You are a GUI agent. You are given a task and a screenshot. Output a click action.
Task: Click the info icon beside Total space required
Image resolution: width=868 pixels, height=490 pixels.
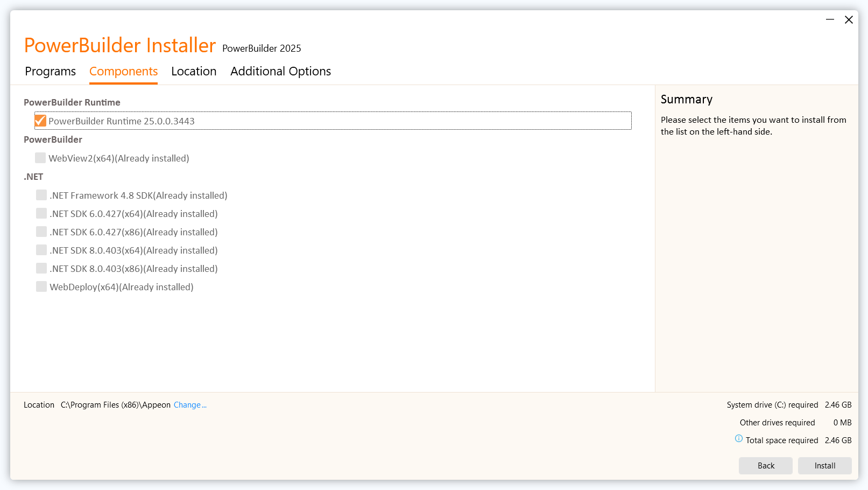click(739, 439)
